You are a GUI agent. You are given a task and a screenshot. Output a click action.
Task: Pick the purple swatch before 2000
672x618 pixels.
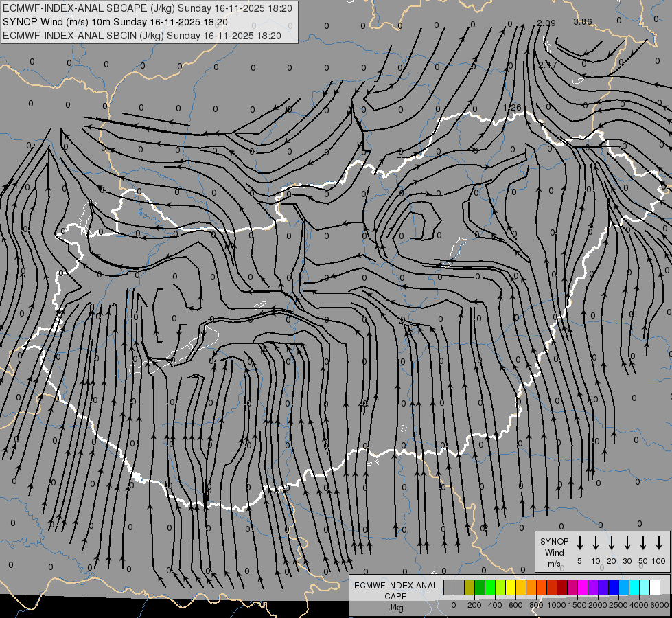(x=592, y=587)
